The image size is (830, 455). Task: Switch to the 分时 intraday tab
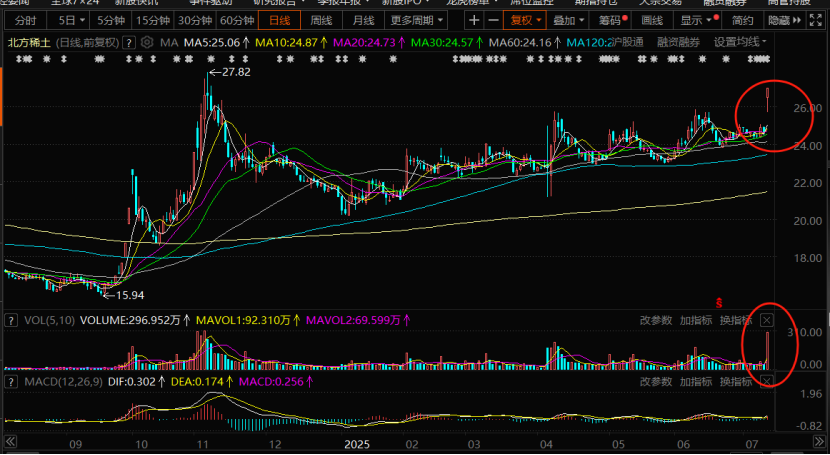point(26,21)
